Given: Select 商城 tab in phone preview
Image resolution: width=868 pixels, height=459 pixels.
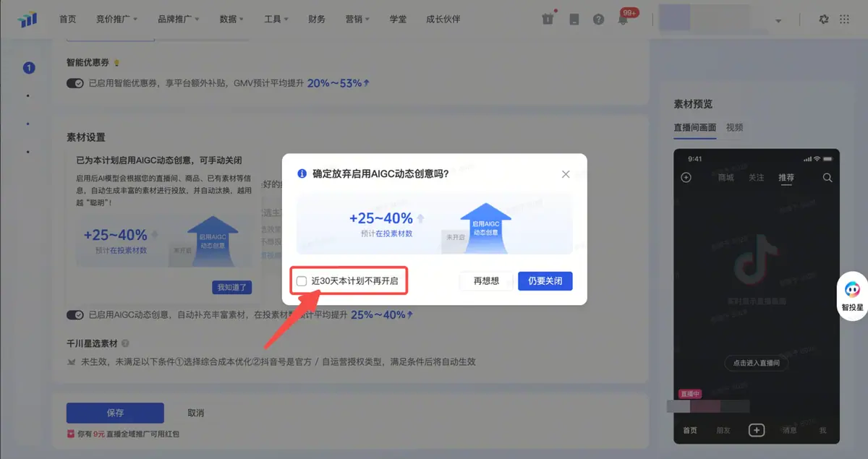Looking at the screenshot, I should 726,177.
